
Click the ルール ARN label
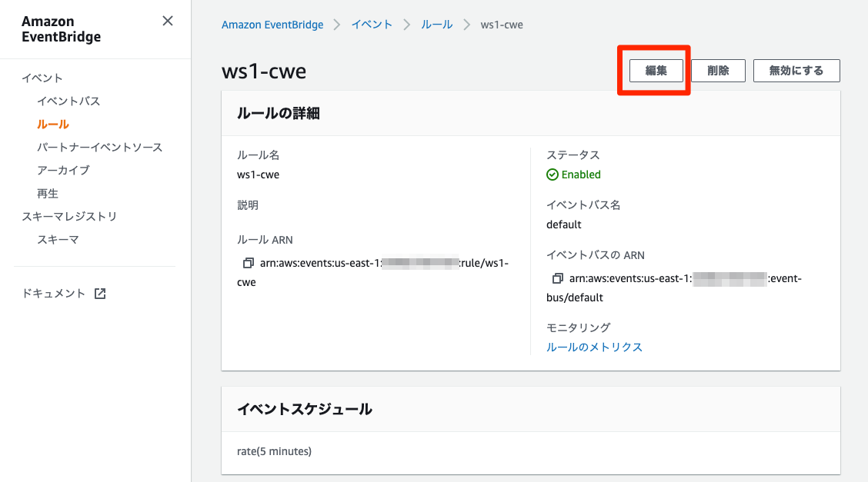click(265, 239)
